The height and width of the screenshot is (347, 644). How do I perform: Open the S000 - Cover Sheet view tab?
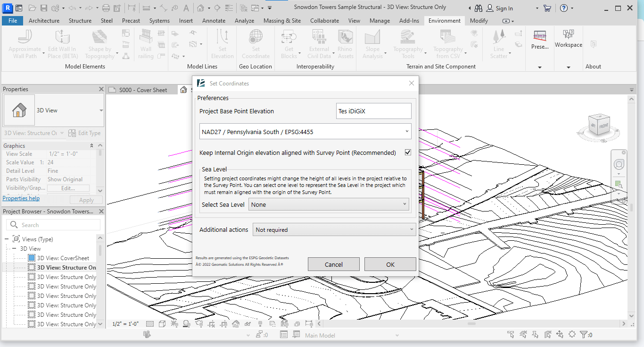click(143, 90)
